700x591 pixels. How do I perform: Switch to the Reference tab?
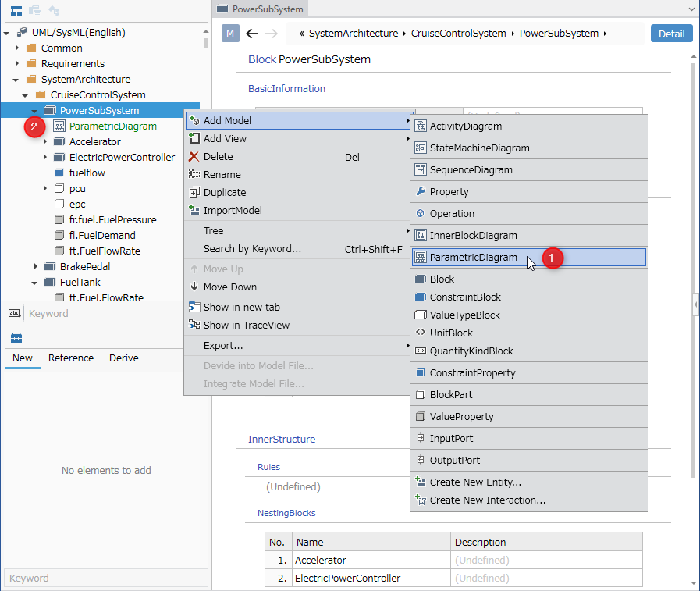coord(71,358)
